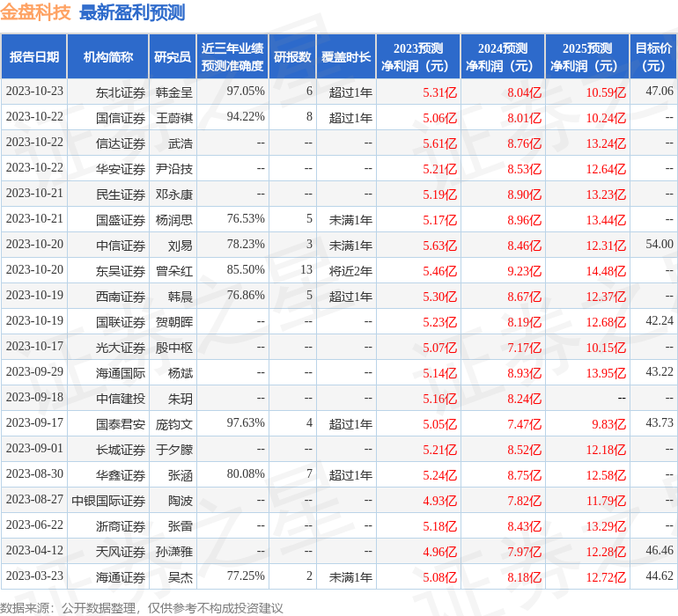Click the 数据来源 disclaimer footer text

tap(142, 608)
